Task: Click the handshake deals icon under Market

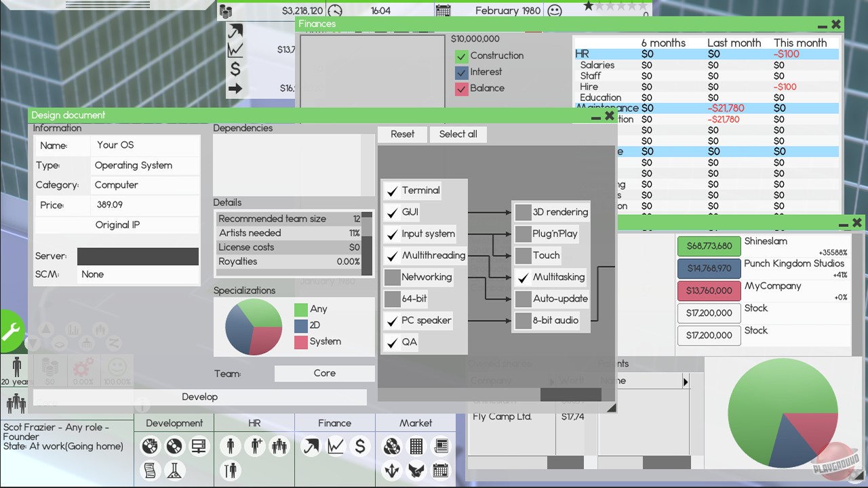Action: [416, 470]
